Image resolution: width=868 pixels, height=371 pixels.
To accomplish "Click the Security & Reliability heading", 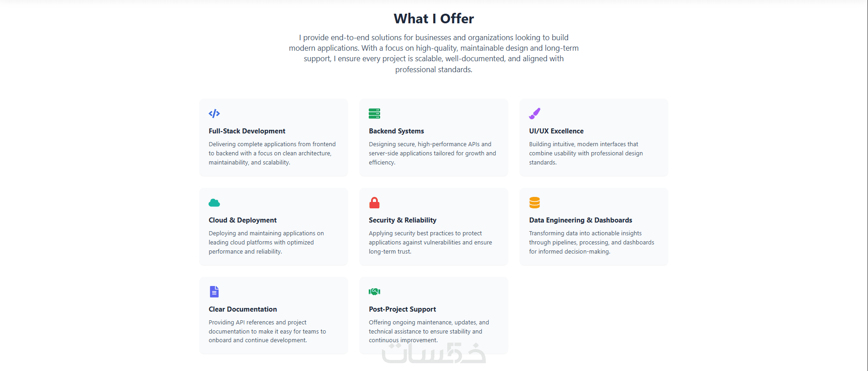I will tap(402, 220).
